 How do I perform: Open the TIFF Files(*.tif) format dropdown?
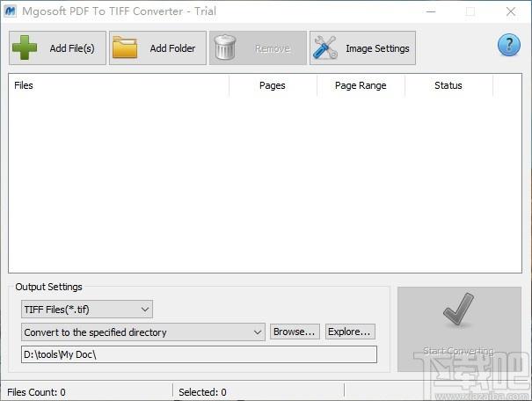coord(87,310)
